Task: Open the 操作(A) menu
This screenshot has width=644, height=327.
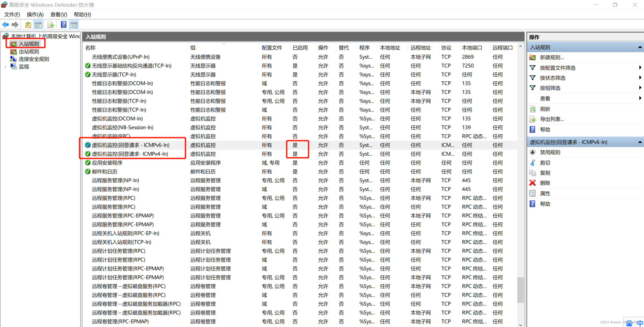Action: [x=35, y=14]
